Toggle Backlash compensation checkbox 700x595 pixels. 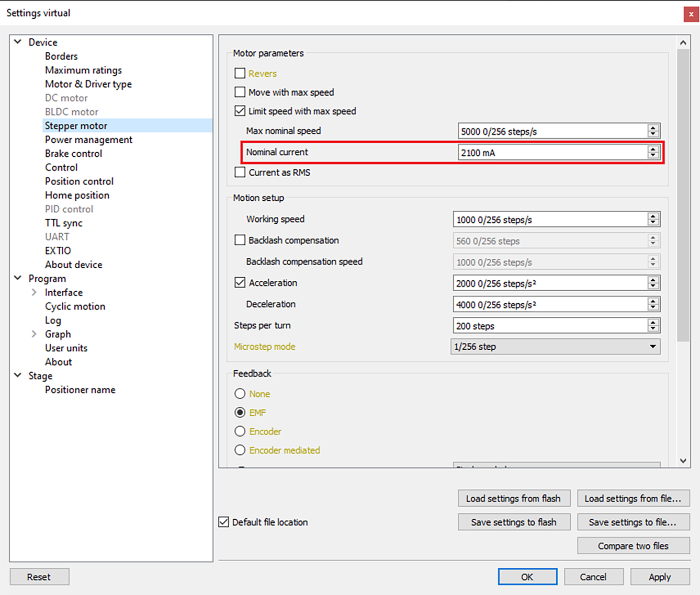coord(240,240)
